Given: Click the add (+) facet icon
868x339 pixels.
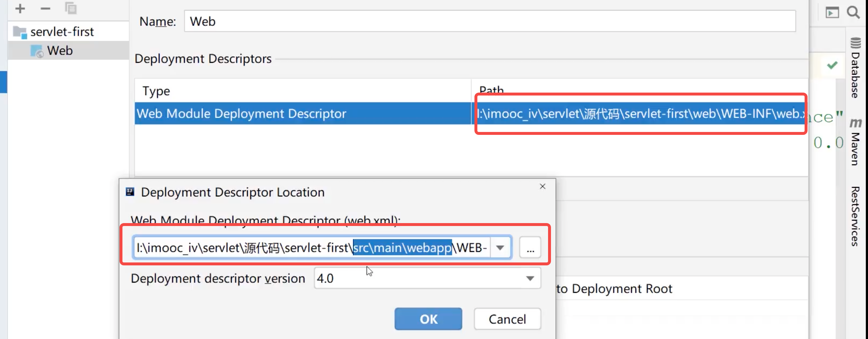Looking at the screenshot, I should tap(20, 8).
